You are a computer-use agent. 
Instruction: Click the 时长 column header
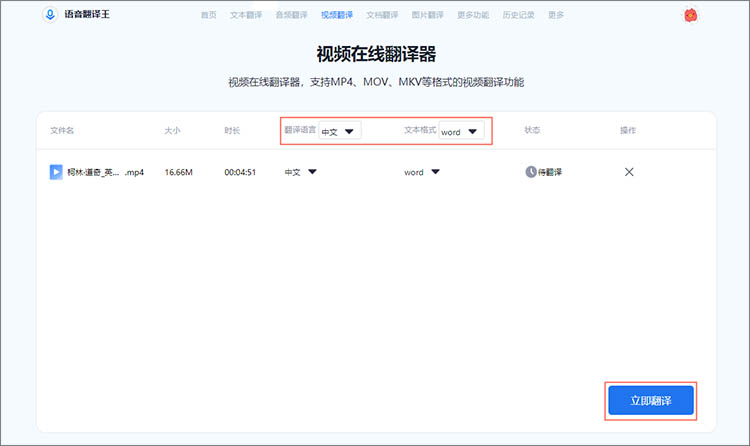232,130
